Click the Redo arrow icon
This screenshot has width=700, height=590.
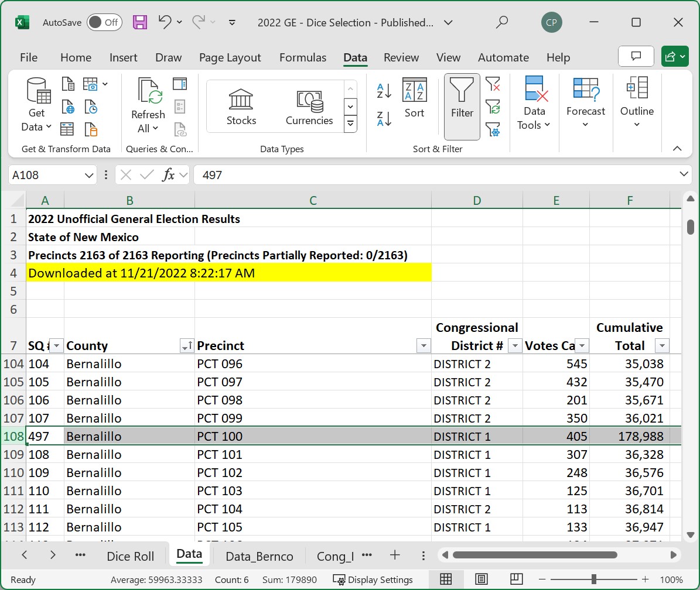[x=199, y=22]
